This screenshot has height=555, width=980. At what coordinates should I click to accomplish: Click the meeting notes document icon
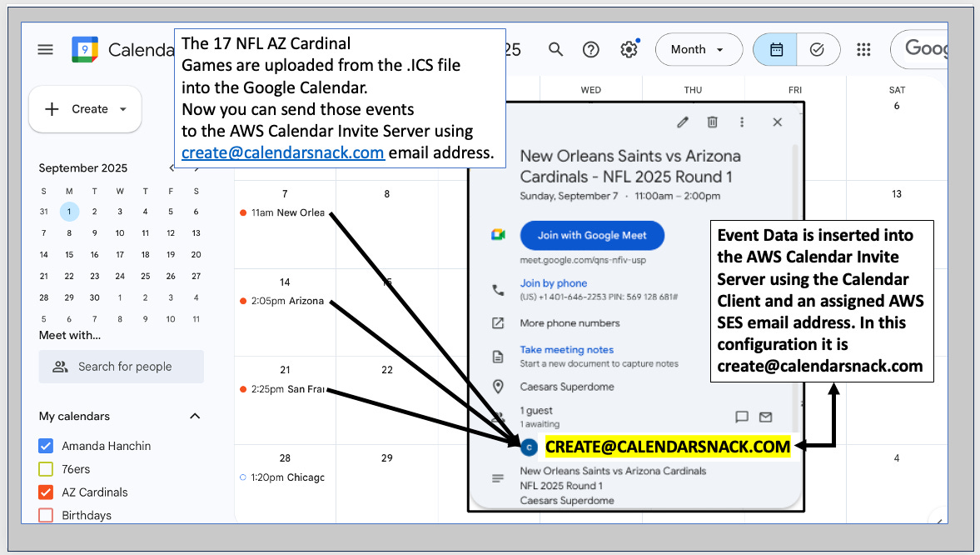coord(498,357)
